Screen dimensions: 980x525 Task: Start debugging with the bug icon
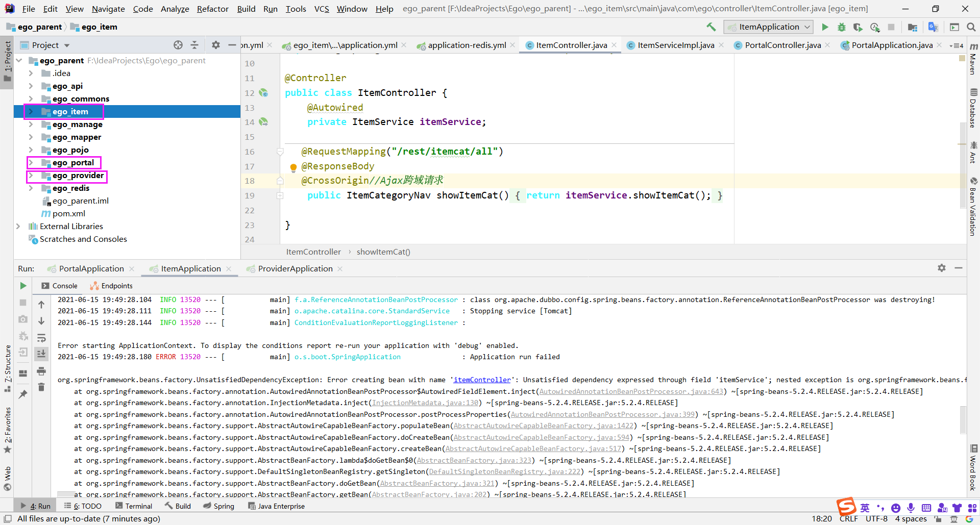pyautogui.click(x=842, y=27)
